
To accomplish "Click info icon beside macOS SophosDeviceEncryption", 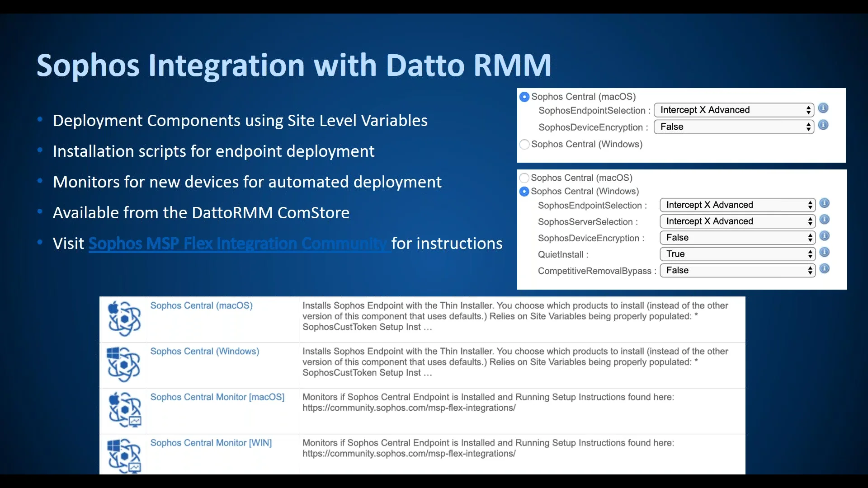I will pos(823,125).
